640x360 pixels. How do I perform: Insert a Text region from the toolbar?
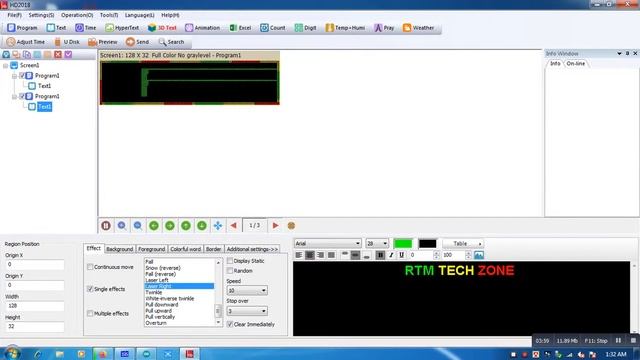click(56, 28)
